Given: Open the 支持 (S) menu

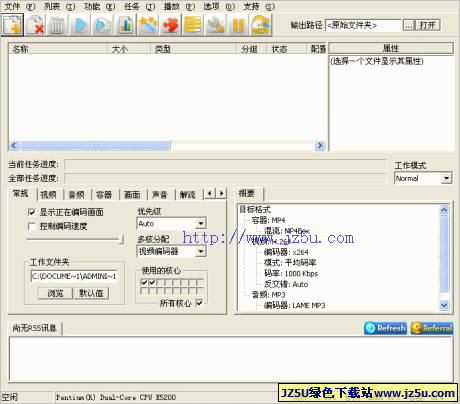Looking at the screenshot, I should [259, 6].
